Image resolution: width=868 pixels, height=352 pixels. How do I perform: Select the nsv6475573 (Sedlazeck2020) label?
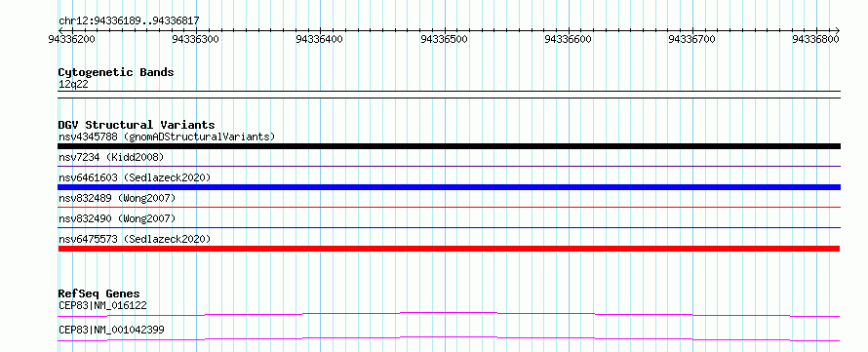[135, 239]
